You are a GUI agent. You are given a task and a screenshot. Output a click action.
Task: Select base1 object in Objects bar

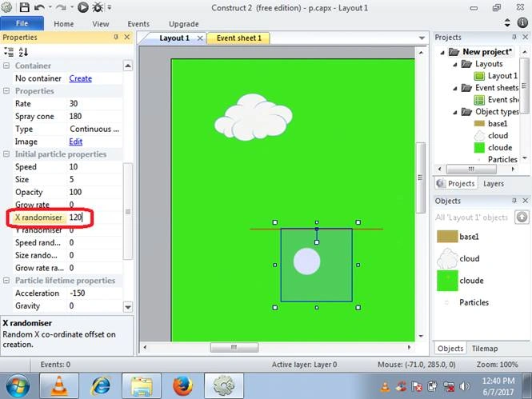(458, 237)
